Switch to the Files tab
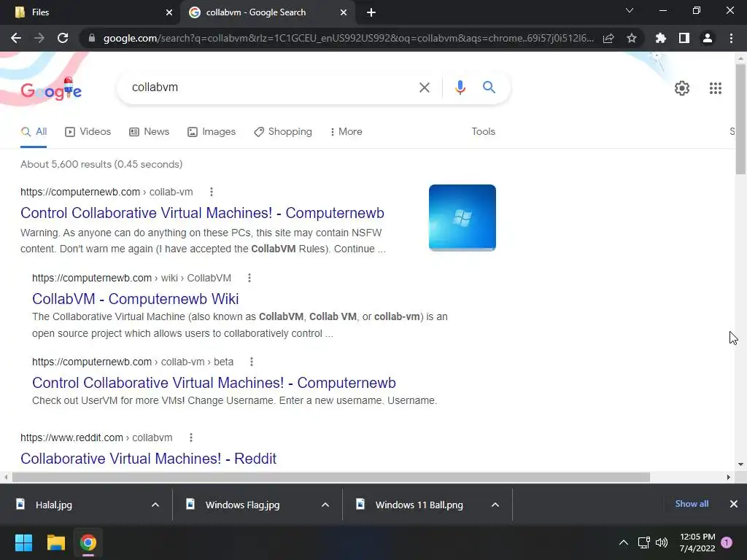 90,12
